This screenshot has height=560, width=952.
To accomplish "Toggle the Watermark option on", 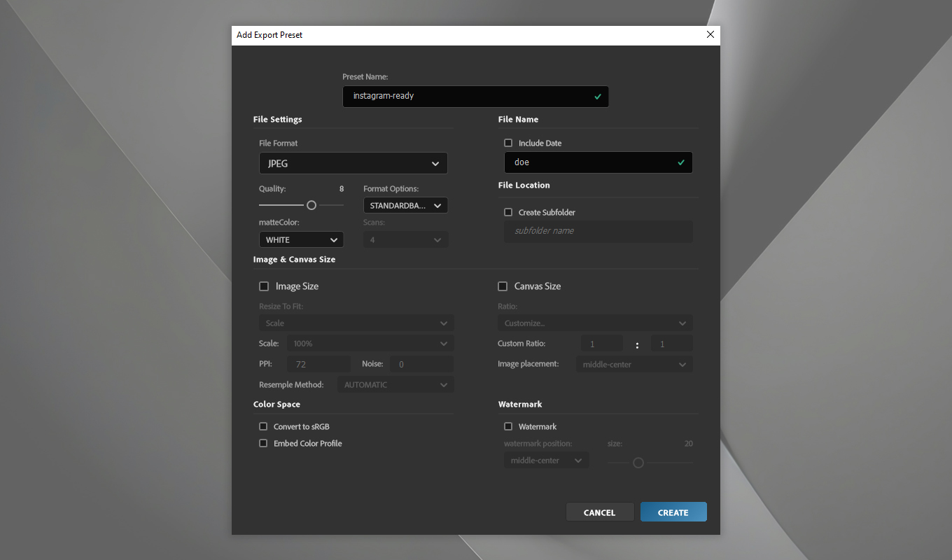I will pyautogui.click(x=507, y=426).
